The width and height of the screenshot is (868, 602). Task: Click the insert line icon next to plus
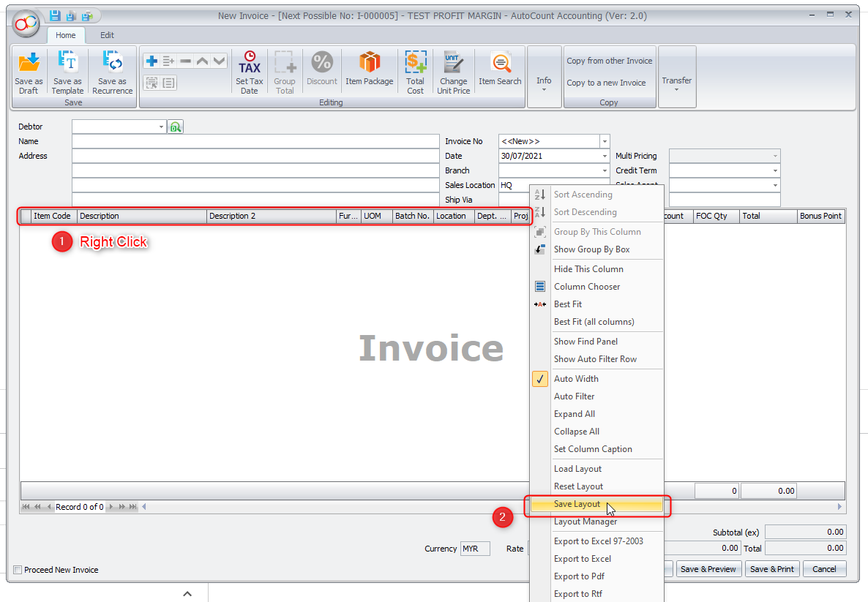[169, 61]
